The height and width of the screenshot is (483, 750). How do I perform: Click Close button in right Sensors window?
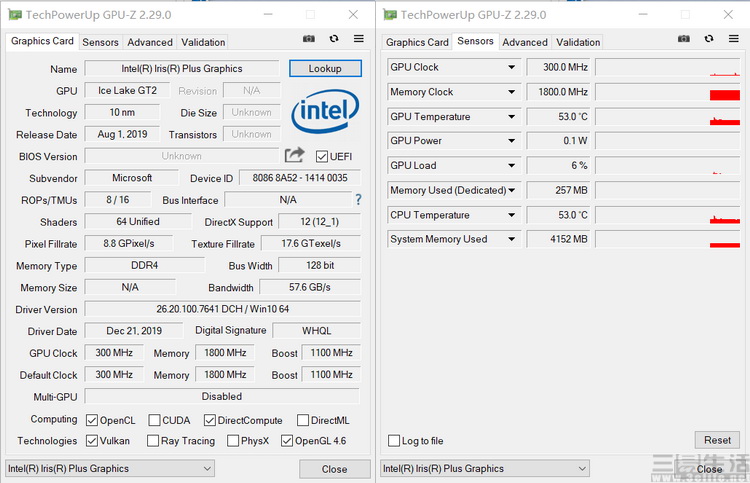[709, 469]
